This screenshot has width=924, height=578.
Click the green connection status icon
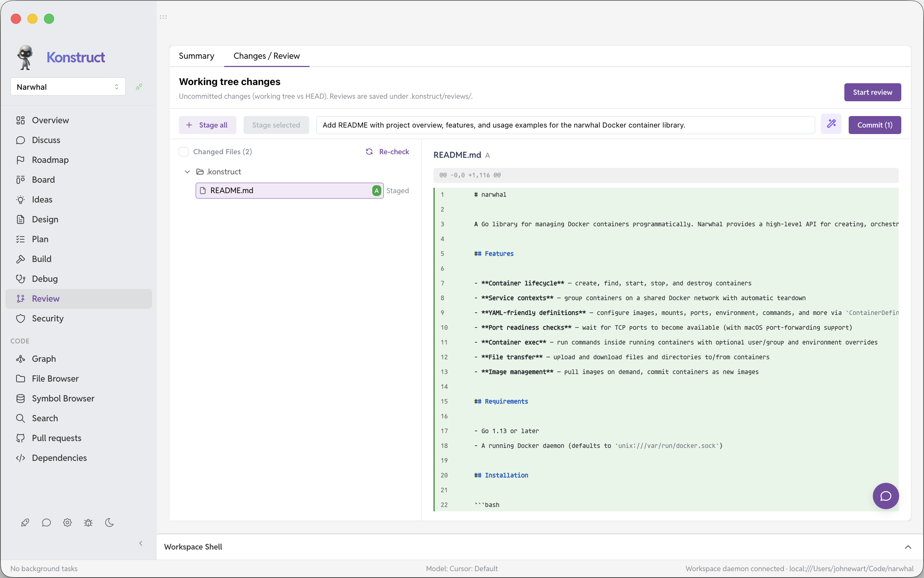point(139,87)
